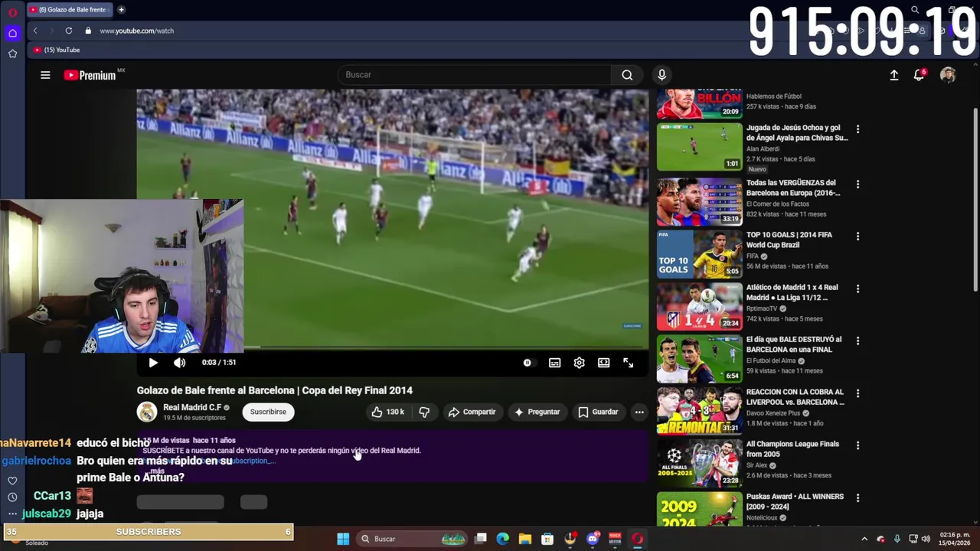Open YouTube notifications bell

pos(920,75)
